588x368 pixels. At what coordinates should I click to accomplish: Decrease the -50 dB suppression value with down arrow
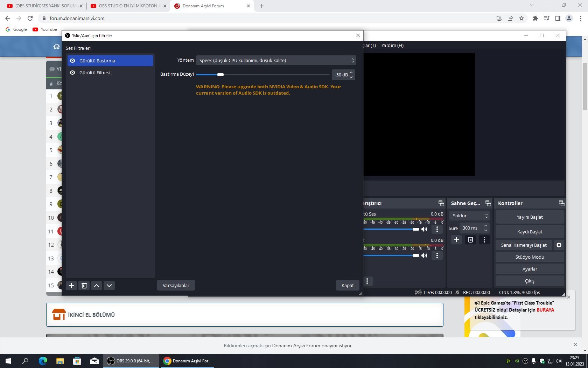click(x=351, y=77)
